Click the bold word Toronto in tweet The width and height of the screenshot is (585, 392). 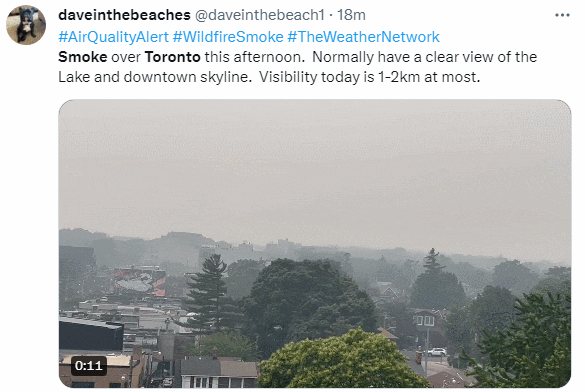click(x=172, y=57)
